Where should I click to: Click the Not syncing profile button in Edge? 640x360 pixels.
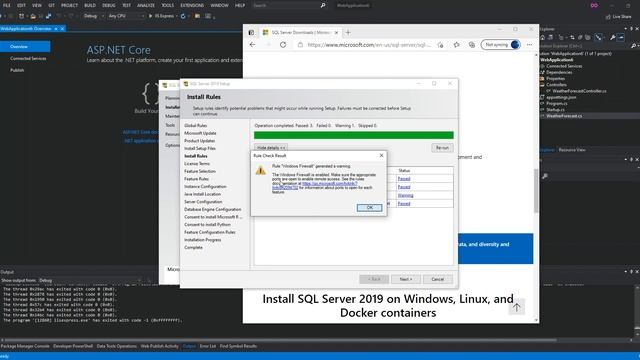(x=501, y=44)
